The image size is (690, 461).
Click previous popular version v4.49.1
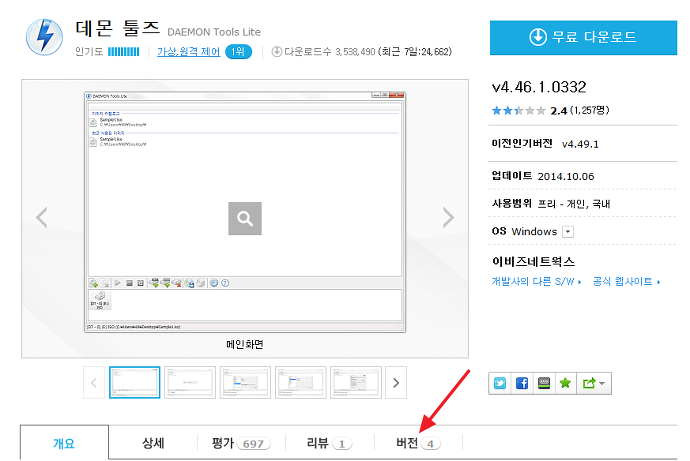click(x=580, y=144)
